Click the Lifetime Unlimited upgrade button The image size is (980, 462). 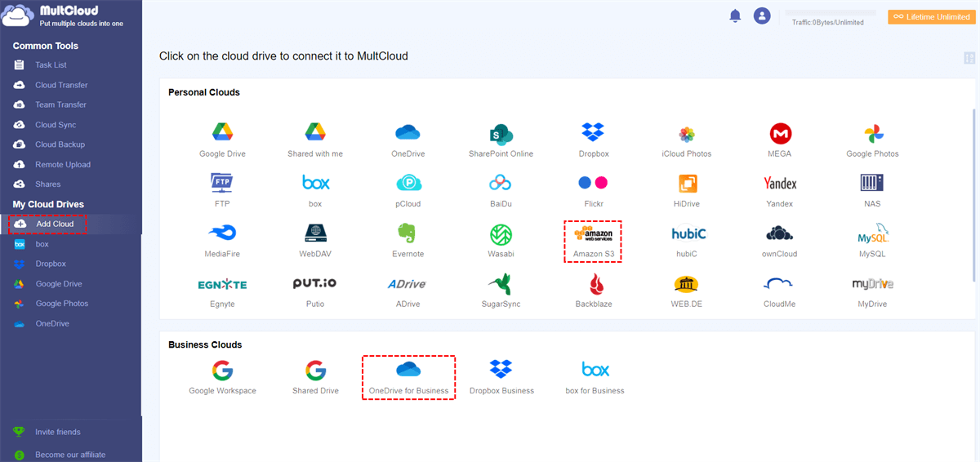[932, 17]
